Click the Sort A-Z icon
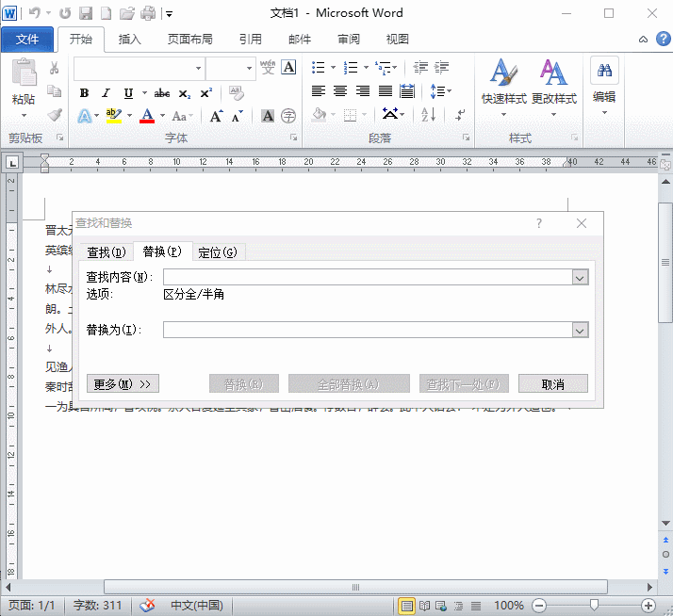The width and height of the screenshot is (673, 616). tap(428, 115)
